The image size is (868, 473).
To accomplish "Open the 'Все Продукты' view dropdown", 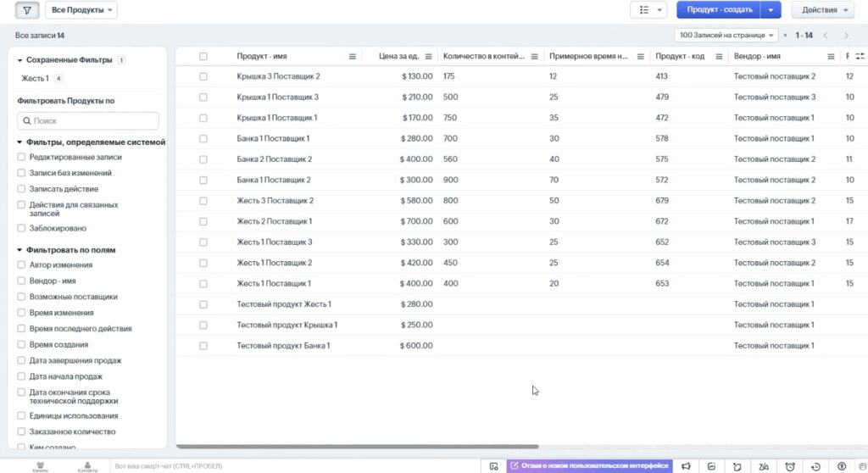I will (81, 10).
